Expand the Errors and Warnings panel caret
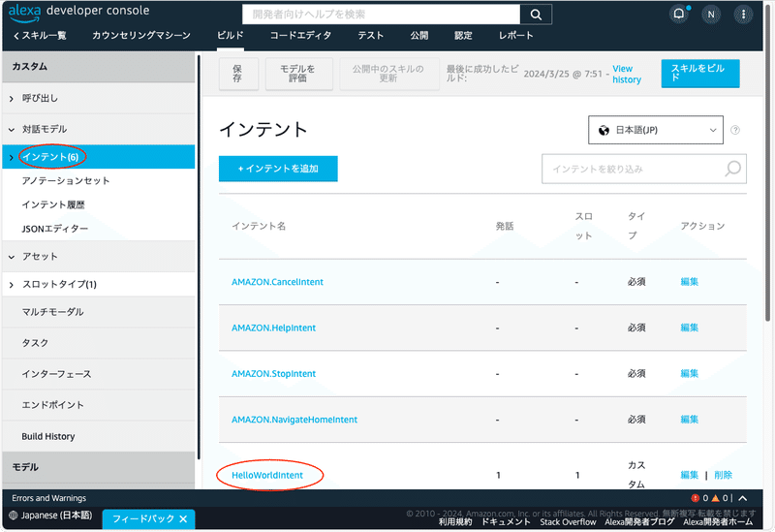This screenshot has height=532, width=775. 743,498
